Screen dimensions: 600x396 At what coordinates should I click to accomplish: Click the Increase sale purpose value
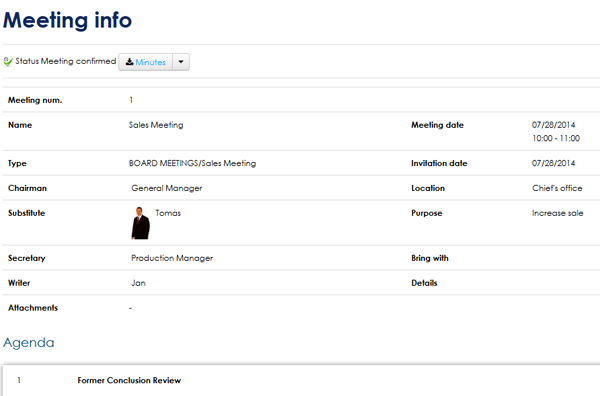(x=558, y=213)
